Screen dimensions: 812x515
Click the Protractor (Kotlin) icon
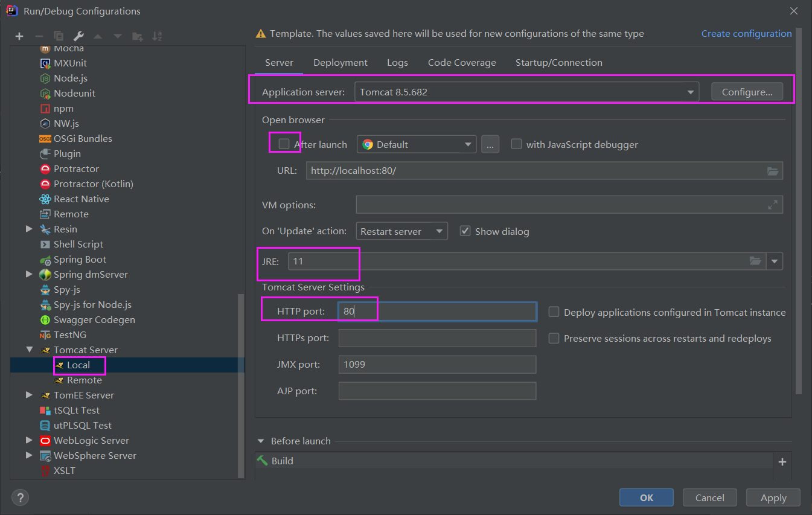pos(45,184)
